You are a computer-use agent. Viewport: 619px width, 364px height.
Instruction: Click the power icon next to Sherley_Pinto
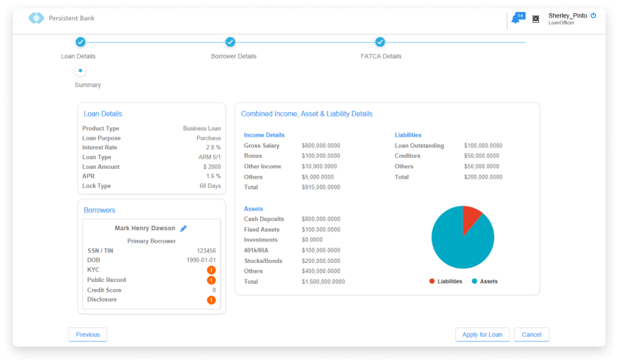593,15
